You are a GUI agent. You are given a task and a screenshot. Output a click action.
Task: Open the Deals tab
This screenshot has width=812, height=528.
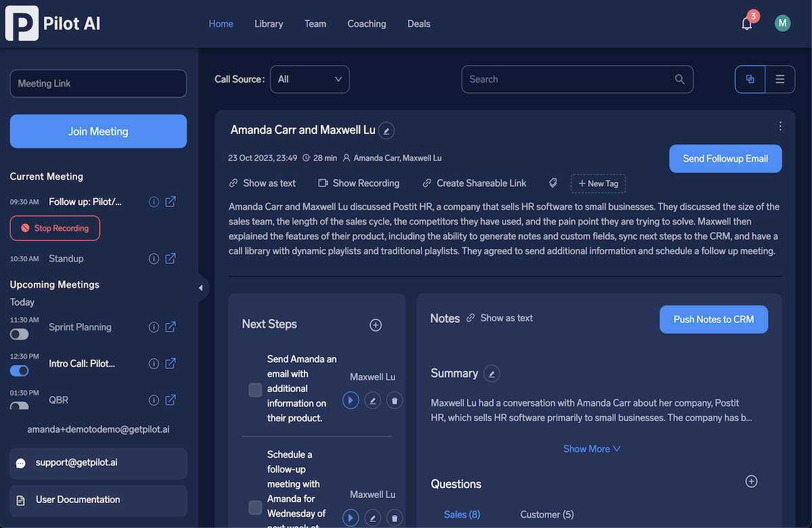click(419, 24)
